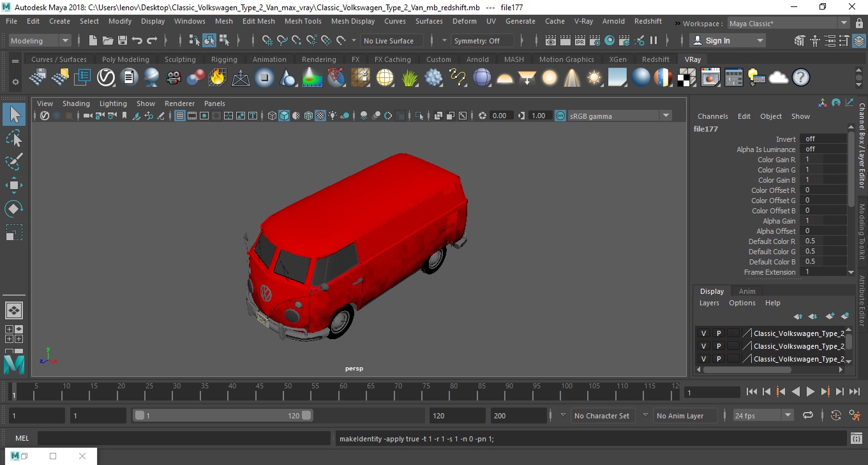868x465 pixels.
Task: Open the viewport Shading menu
Action: coord(76,103)
